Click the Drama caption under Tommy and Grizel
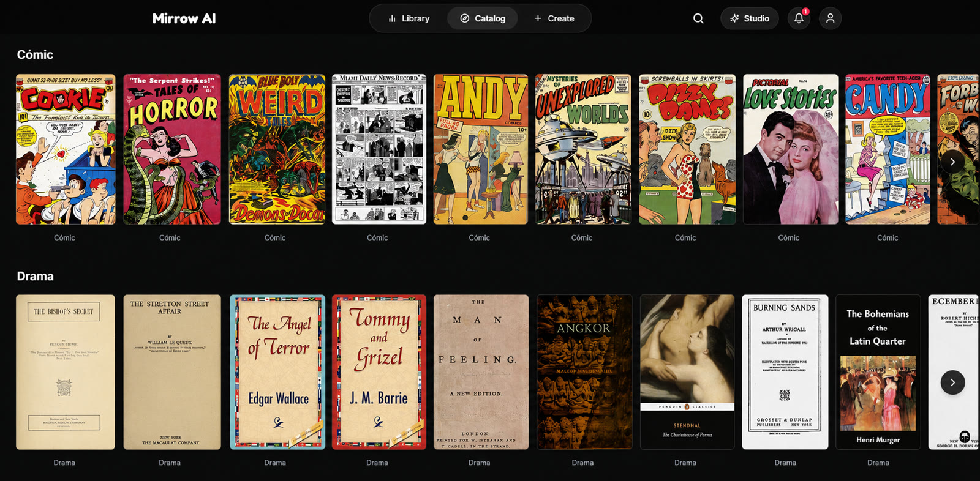This screenshot has width=980, height=481. tap(377, 463)
